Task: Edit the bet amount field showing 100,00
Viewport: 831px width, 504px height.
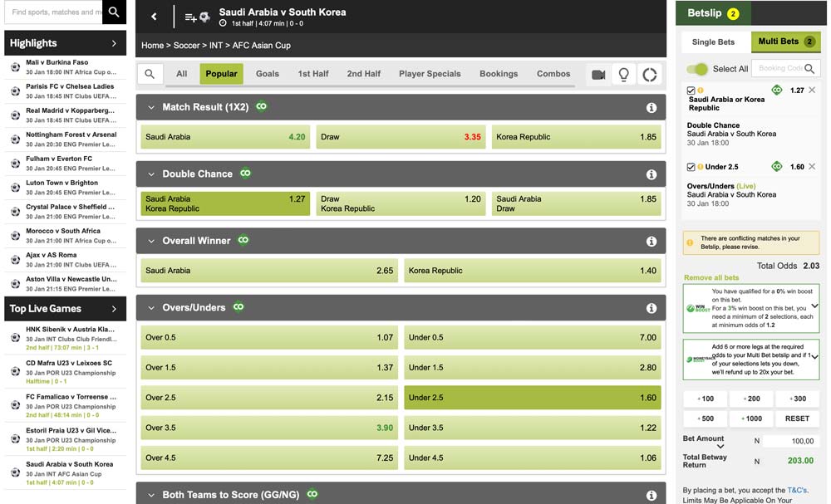Action: (791, 441)
